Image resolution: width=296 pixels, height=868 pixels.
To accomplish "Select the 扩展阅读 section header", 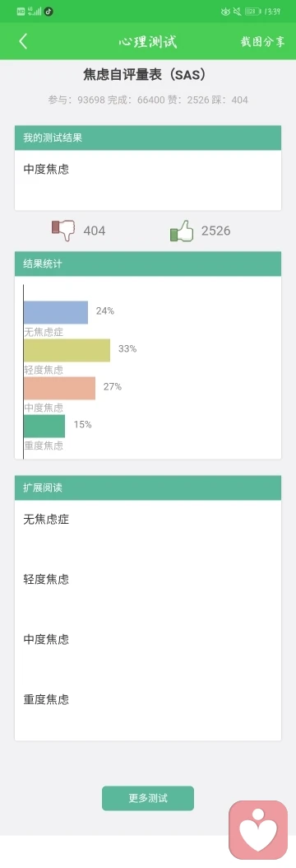I will pos(148,488).
